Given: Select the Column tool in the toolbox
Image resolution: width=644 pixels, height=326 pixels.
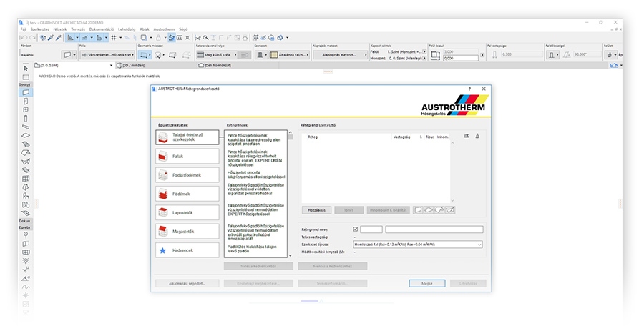Looking at the screenshot, I should click(x=26, y=118).
